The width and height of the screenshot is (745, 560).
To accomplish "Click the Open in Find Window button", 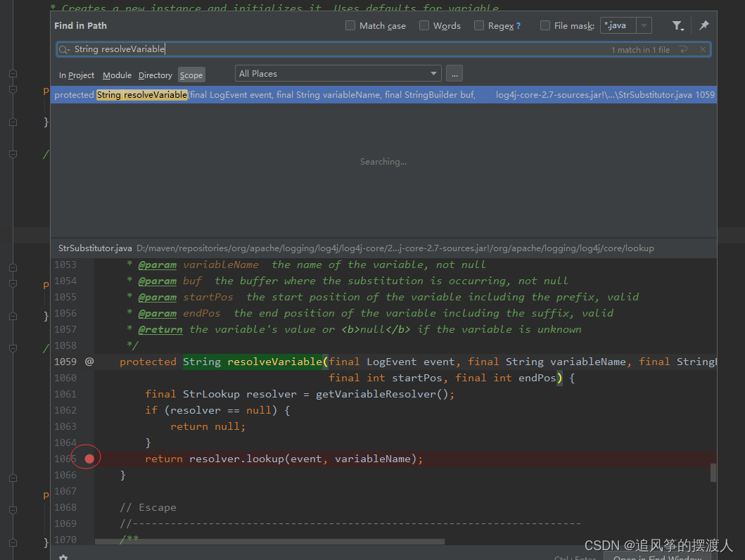I will (657, 556).
